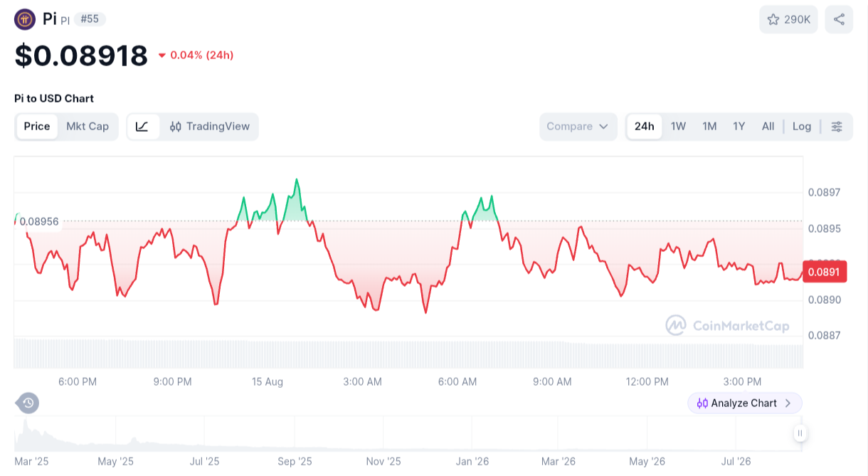Open the TradingView candlestick chart
This screenshot has height=476, width=868.
210,127
